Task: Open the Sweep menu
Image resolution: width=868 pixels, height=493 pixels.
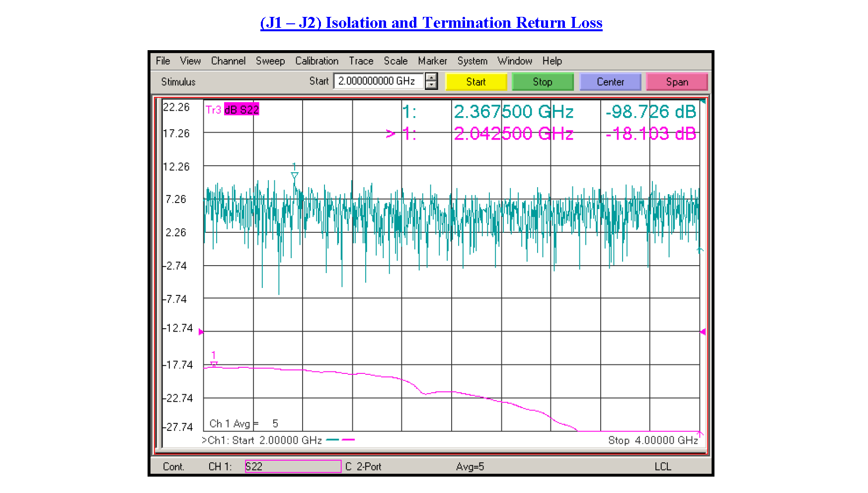Action: point(270,61)
